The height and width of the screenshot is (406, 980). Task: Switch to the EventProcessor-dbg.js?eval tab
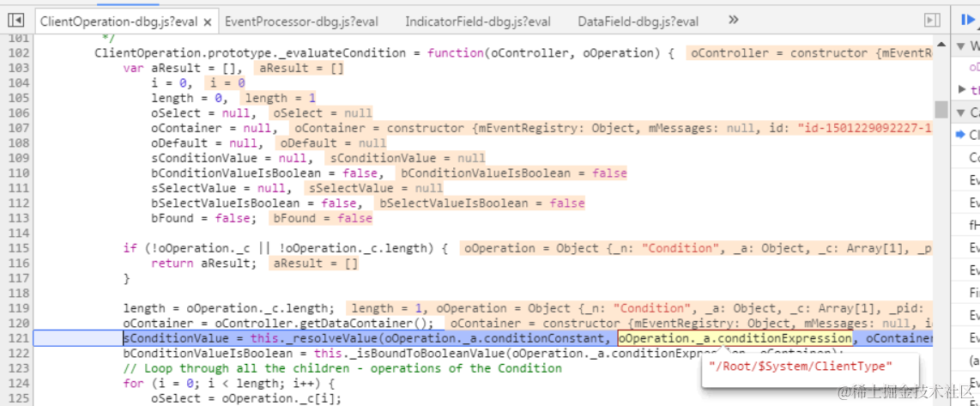click(x=300, y=21)
